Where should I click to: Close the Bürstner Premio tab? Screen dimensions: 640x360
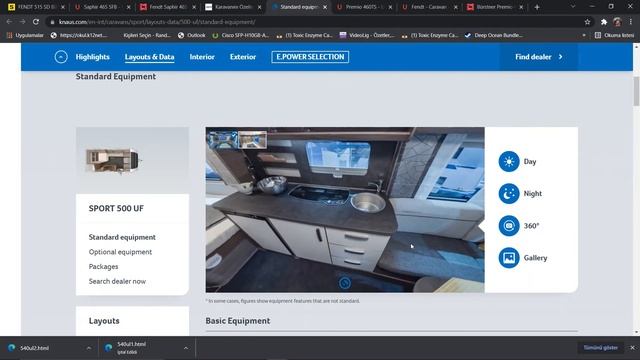521,7
